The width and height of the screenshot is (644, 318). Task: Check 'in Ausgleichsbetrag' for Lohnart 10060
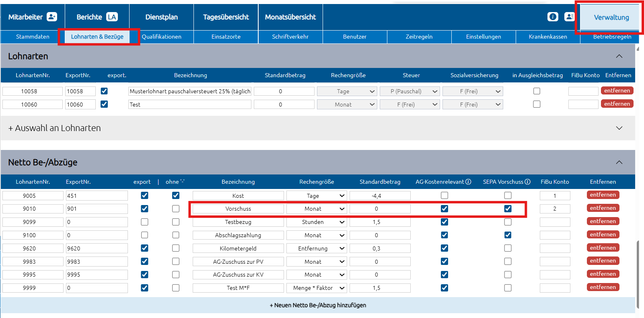(537, 104)
